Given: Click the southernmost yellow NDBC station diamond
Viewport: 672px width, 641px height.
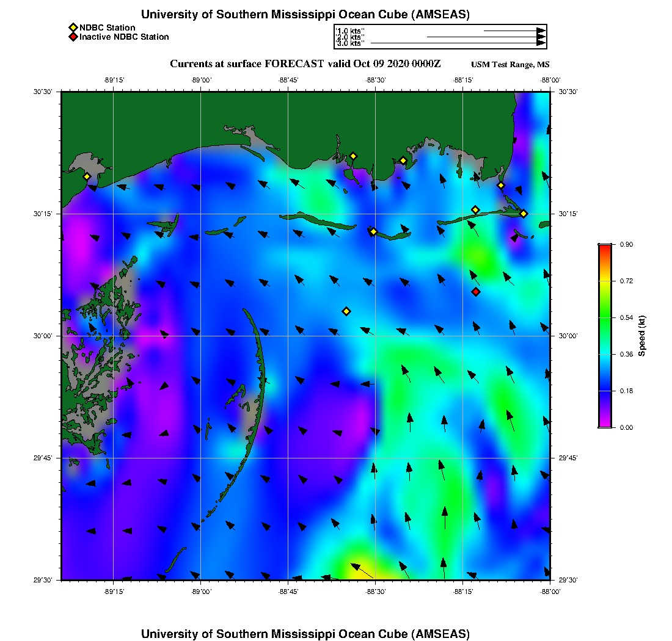Looking at the screenshot, I should 346,311.
